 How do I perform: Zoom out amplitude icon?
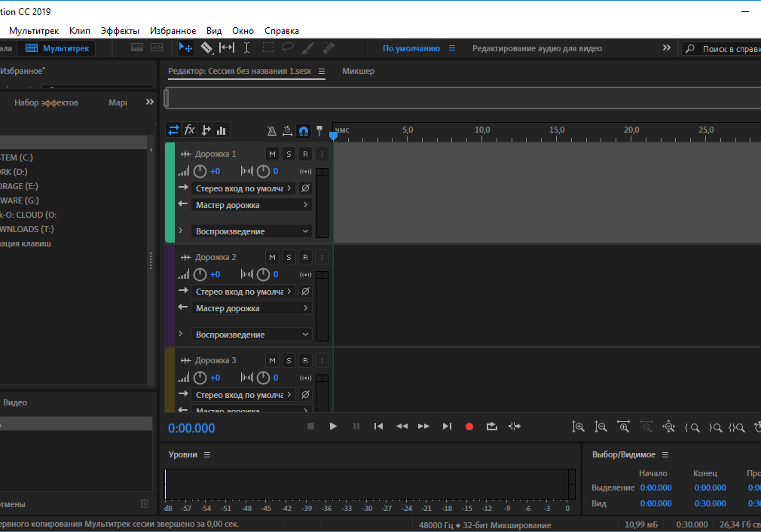click(x=601, y=427)
